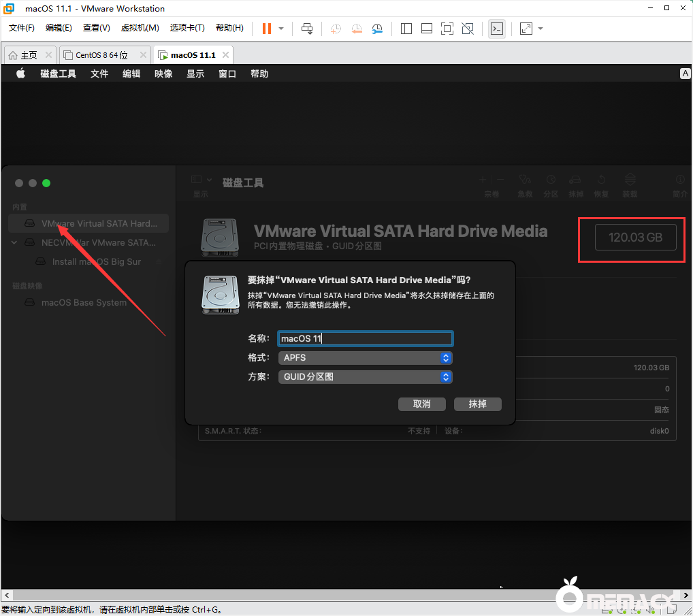
Task: Enter full screen mode from toolbar
Action: (447, 29)
